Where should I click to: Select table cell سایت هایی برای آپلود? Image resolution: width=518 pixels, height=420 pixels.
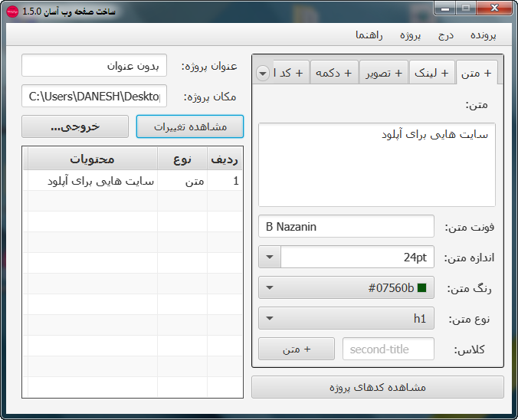coord(93,181)
